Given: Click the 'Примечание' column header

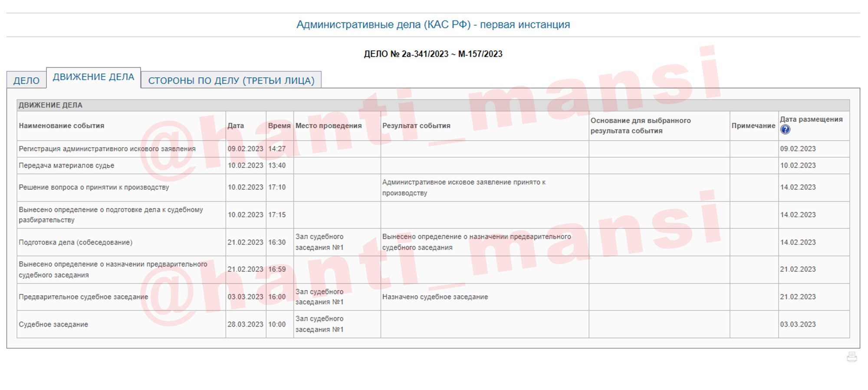Looking at the screenshot, I should point(753,126).
